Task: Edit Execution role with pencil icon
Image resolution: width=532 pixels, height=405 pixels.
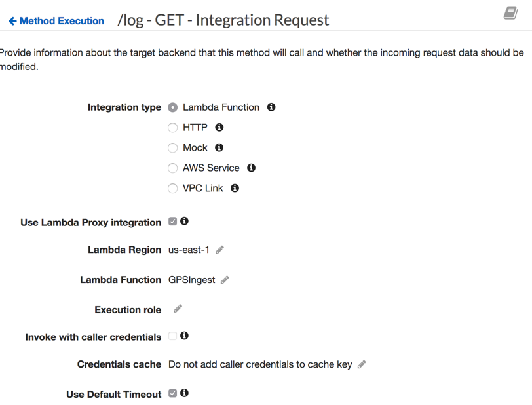Action: pyautogui.click(x=178, y=309)
